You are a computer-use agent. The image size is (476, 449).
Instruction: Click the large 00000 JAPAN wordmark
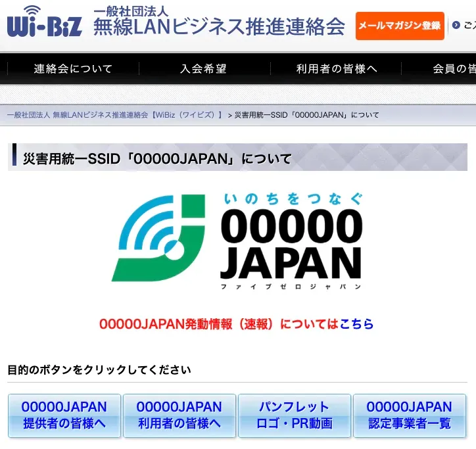[291, 243]
